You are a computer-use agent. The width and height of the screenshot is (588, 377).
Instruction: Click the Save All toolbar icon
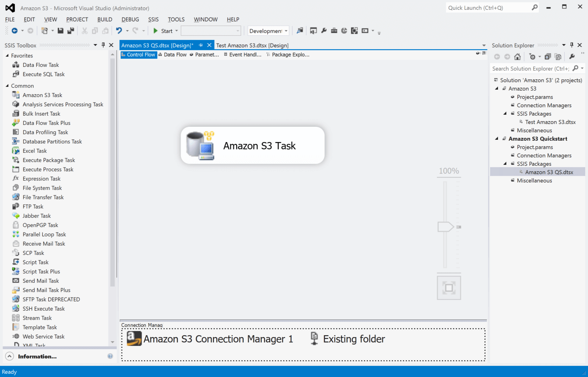click(x=71, y=31)
